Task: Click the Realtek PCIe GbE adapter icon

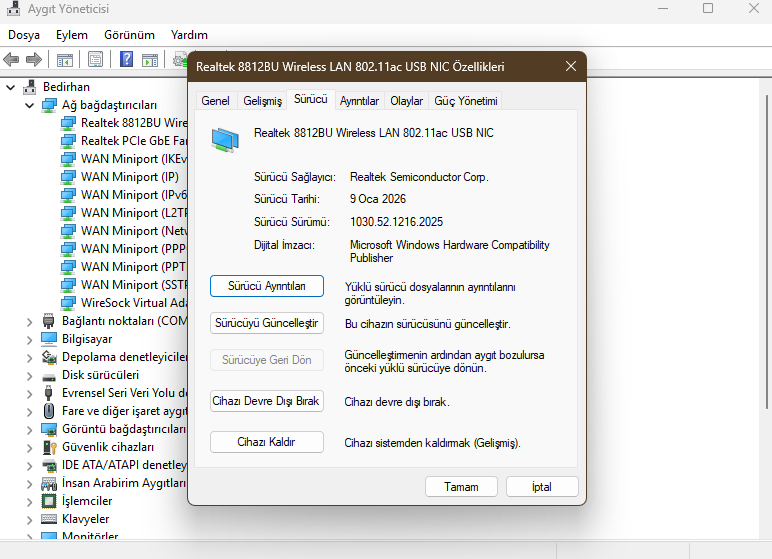Action: (x=68, y=141)
